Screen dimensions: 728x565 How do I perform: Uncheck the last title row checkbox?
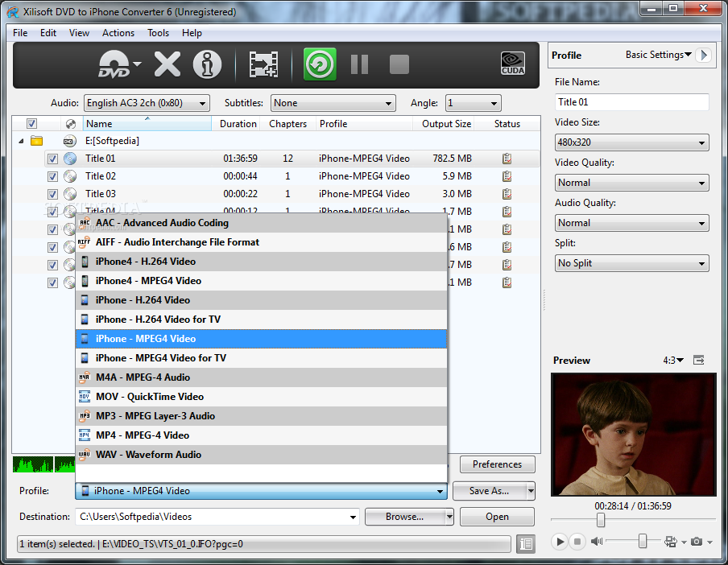tap(52, 282)
